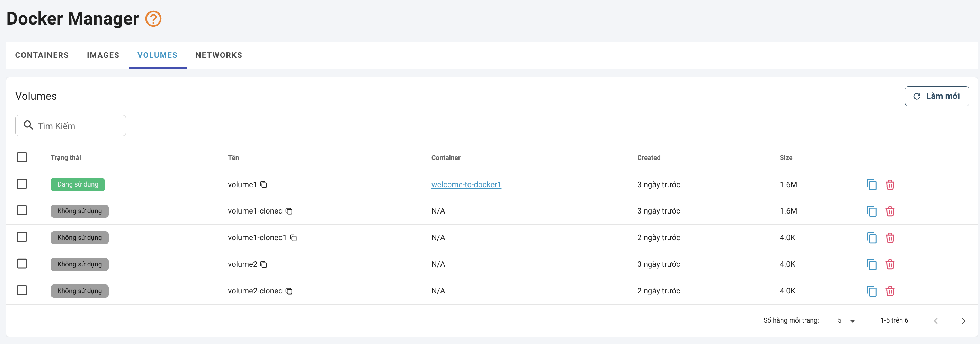The height and width of the screenshot is (344, 980).
Task: Check the box for volume2 row
Action: pos(22,264)
